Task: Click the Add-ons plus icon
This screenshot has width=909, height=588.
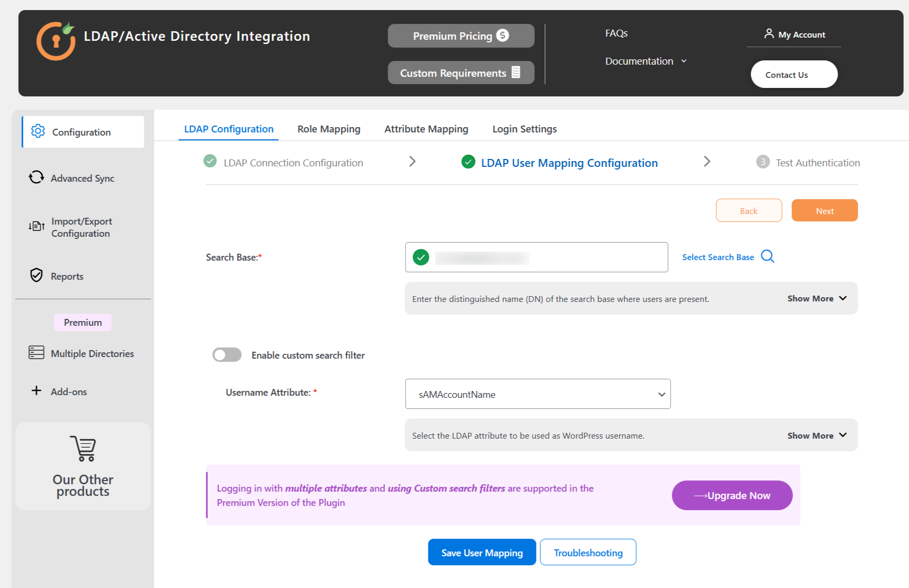Action: click(36, 391)
